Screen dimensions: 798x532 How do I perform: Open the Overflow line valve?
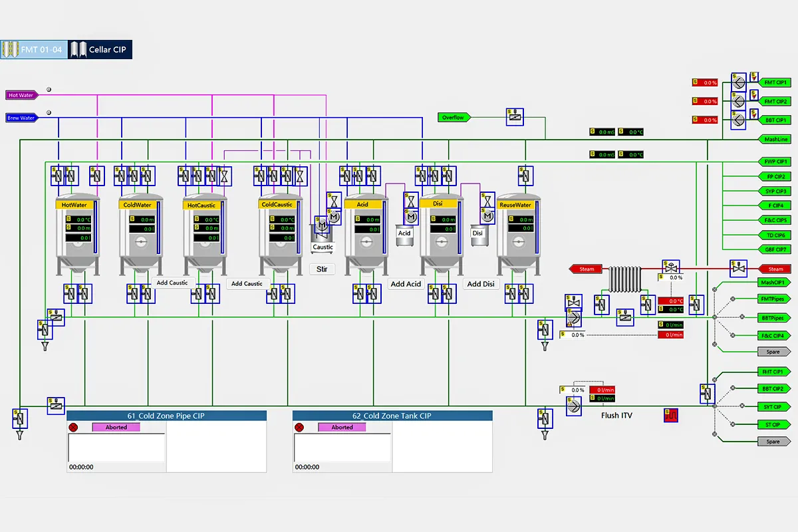click(515, 117)
